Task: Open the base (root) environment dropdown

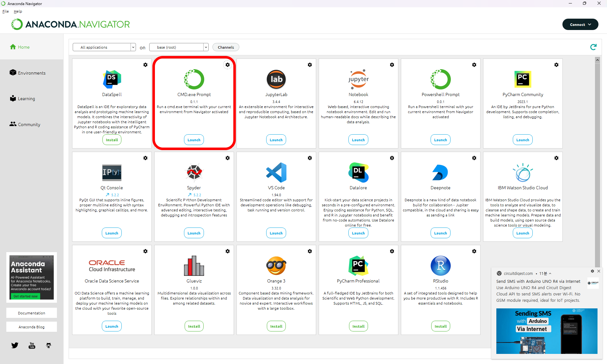Action: click(179, 47)
